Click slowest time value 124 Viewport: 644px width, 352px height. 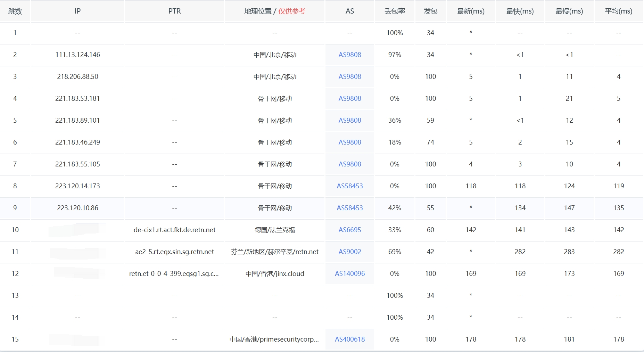point(569,186)
